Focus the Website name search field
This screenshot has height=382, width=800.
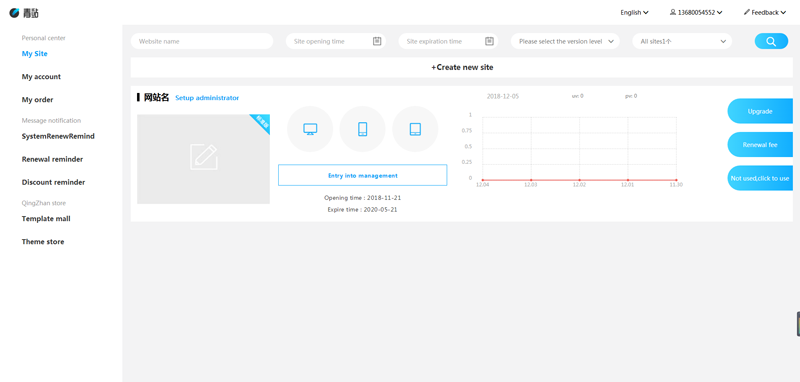[x=202, y=41]
